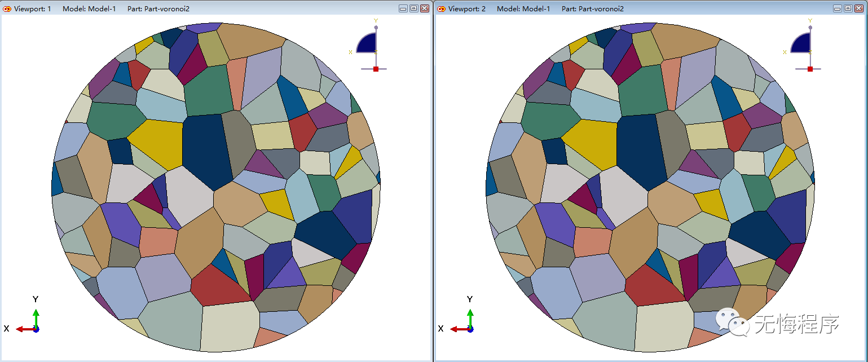
Task: Minimize Viewport 2 window
Action: [x=838, y=8]
